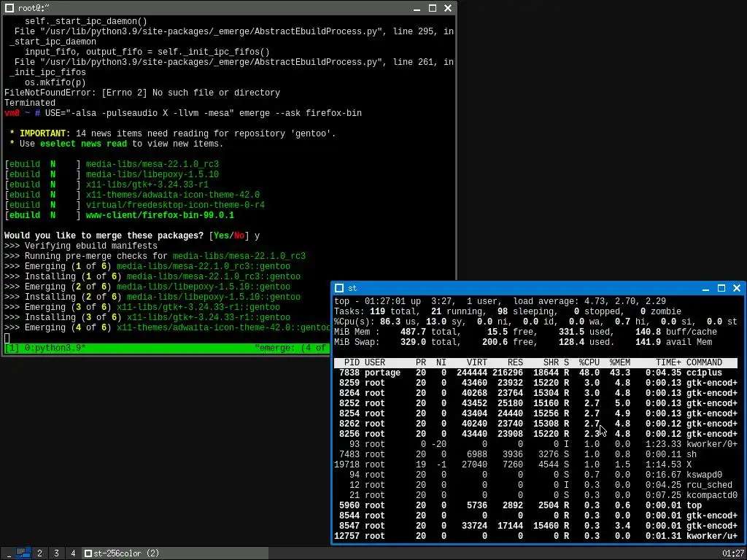This screenshot has height=560, width=747.
Task: Maximize the root@ terminal window
Action: [x=432, y=8]
